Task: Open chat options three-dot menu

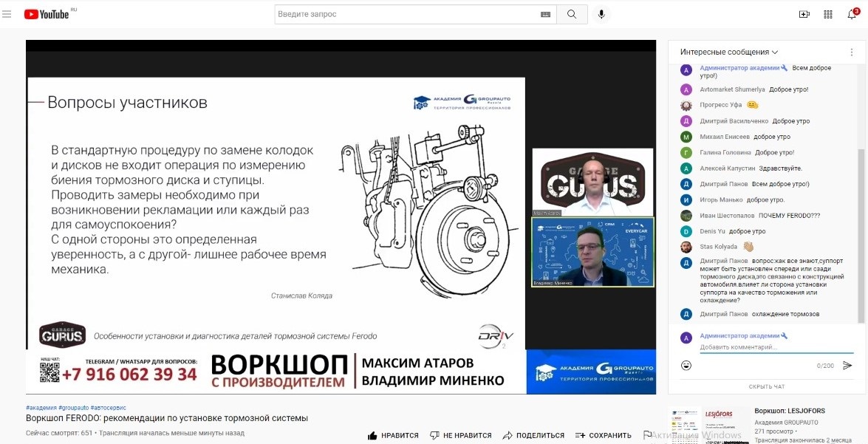Action: (x=852, y=52)
